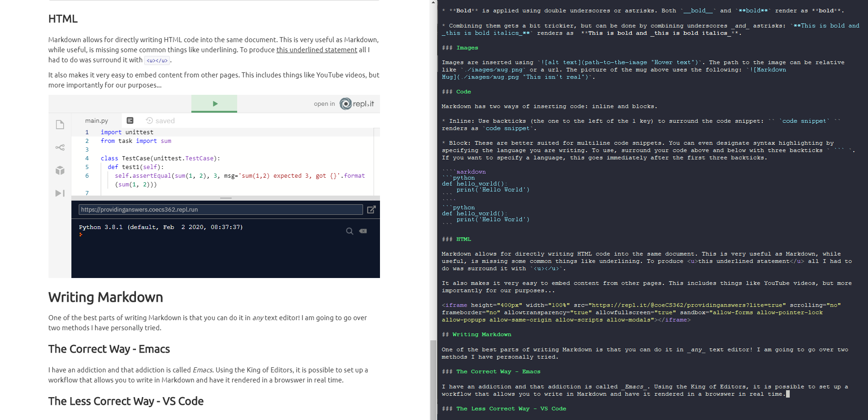Click 'class TestCase(unittest.TestCase):' code line

pos(160,158)
